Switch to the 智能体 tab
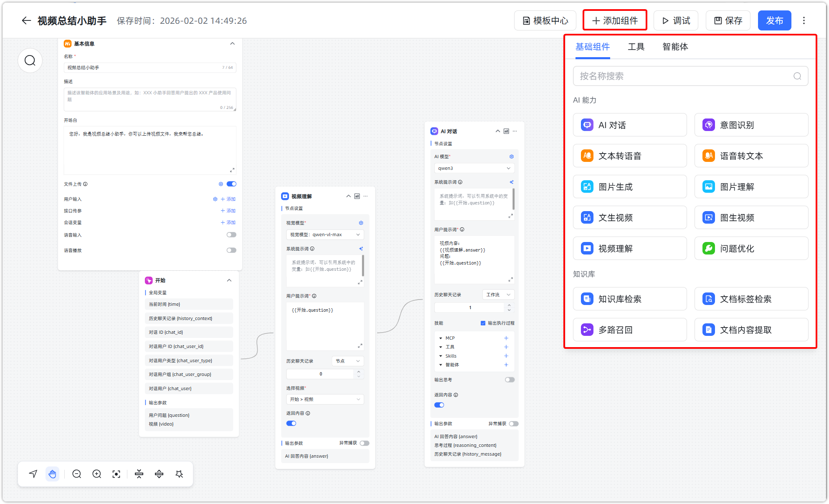This screenshot has height=504, width=829. click(675, 47)
